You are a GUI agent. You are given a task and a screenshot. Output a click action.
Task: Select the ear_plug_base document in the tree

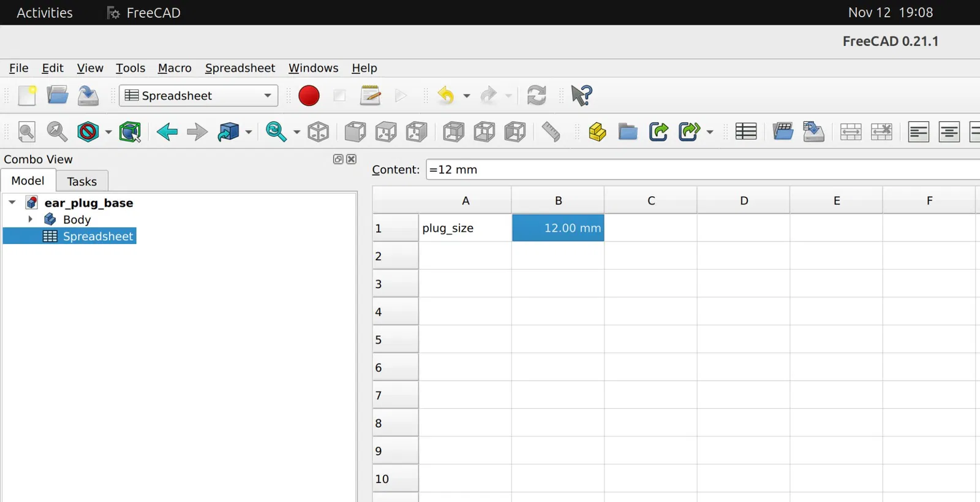coord(89,203)
